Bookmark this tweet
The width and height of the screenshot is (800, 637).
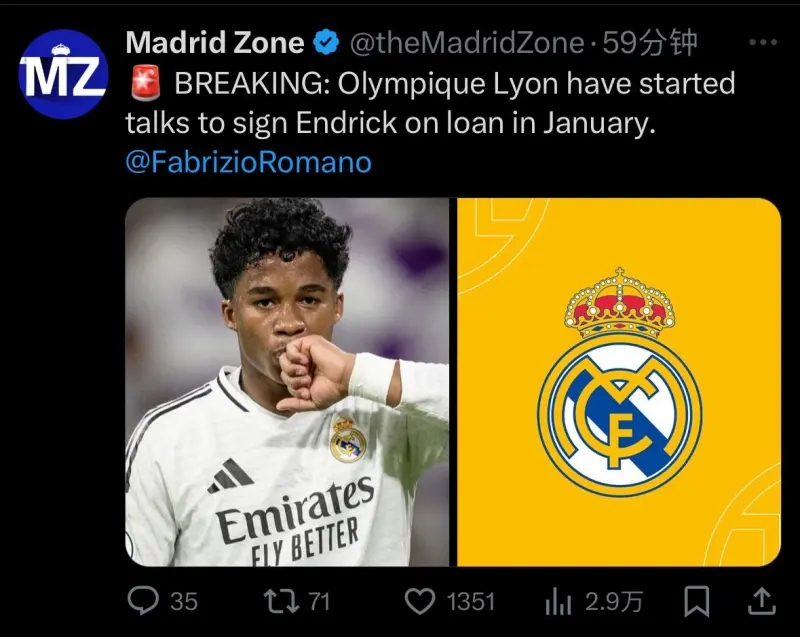click(x=696, y=601)
